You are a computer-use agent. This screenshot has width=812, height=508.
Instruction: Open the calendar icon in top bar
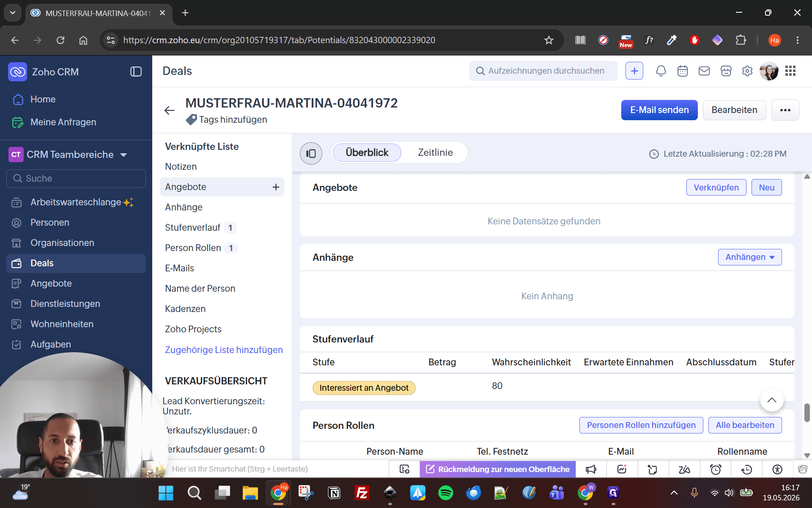(683, 71)
